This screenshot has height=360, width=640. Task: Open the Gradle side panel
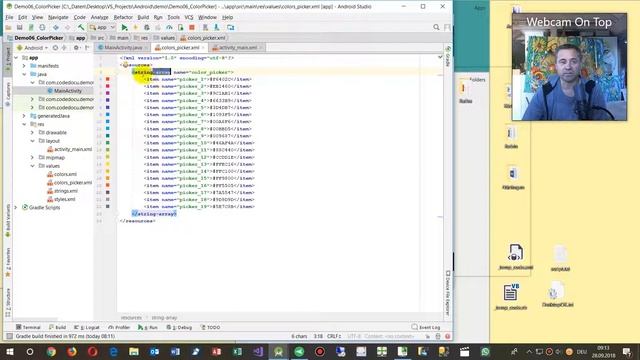pyautogui.click(x=448, y=56)
